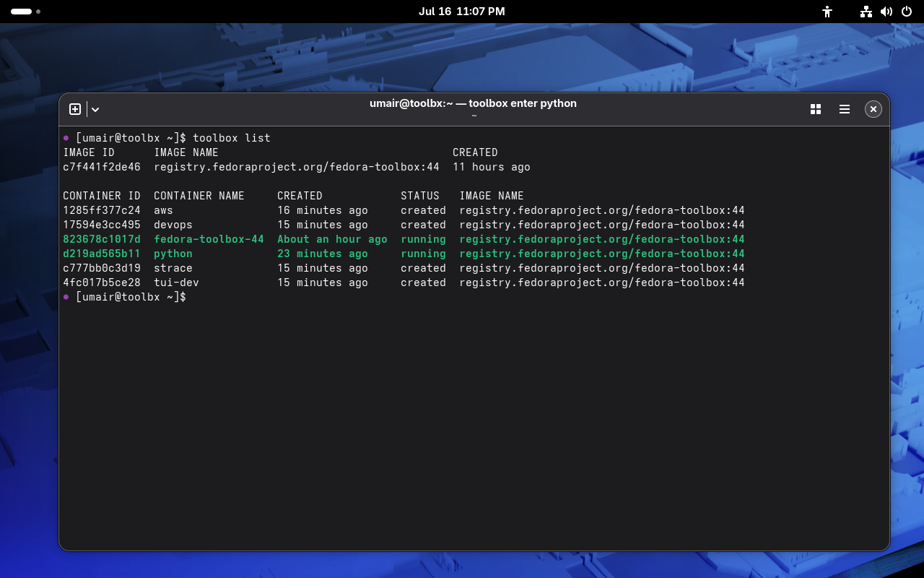Screen dimensions: 924x578
Task: Click the image ID c7f441f2de46
Action: [x=102, y=167]
